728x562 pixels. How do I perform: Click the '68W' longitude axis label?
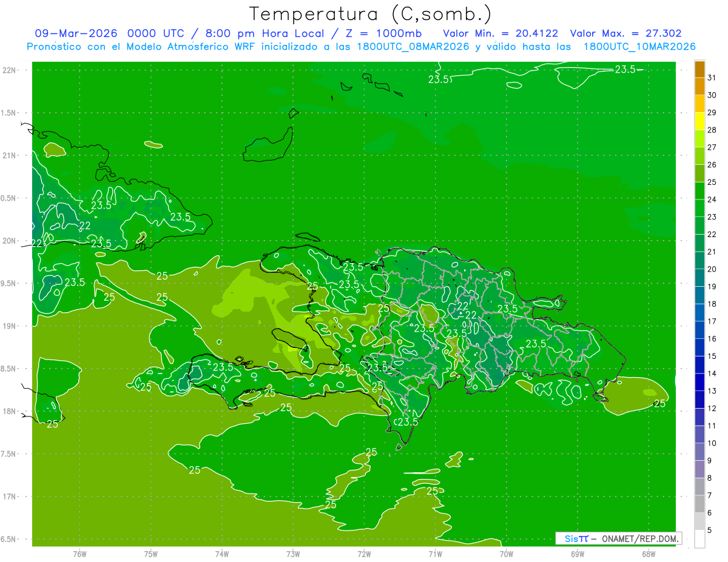tap(649, 554)
